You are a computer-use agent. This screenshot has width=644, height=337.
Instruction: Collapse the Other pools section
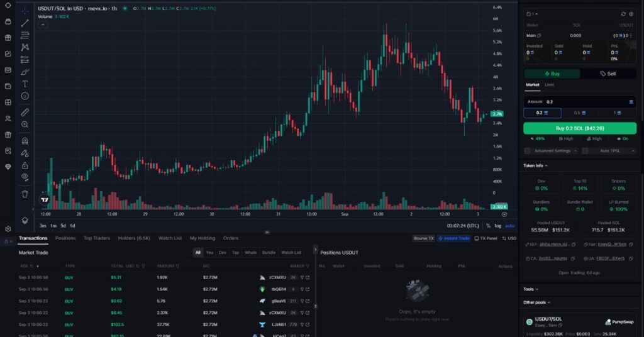(x=537, y=302)
